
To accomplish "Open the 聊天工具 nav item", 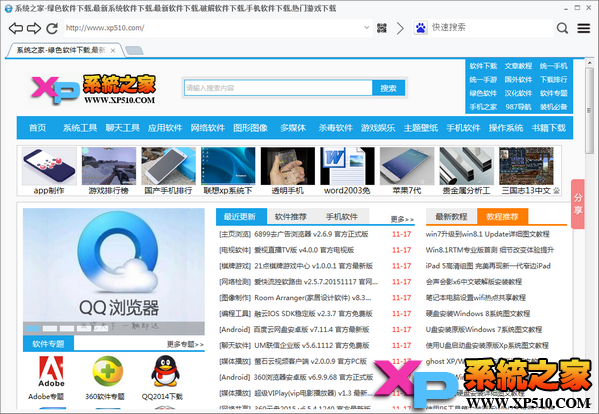I will coord(123,128).
